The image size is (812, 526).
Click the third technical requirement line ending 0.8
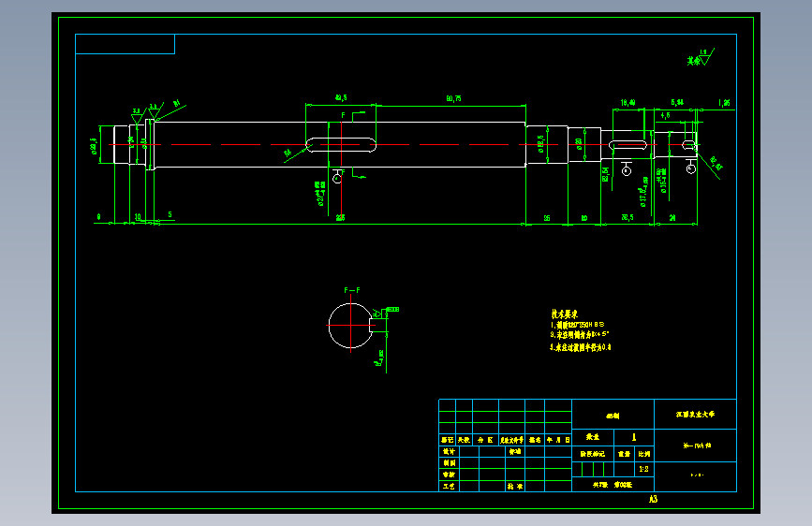click(581, 347)
